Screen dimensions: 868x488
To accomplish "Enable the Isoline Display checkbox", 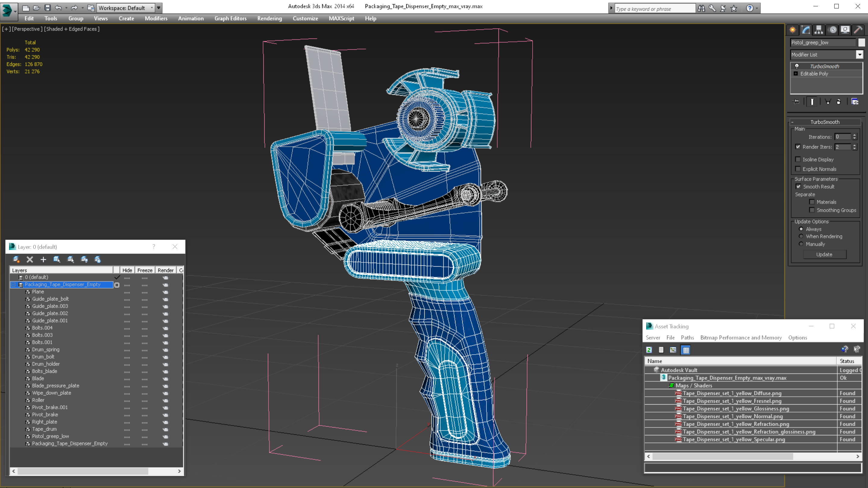I will [x=798, y=159].
